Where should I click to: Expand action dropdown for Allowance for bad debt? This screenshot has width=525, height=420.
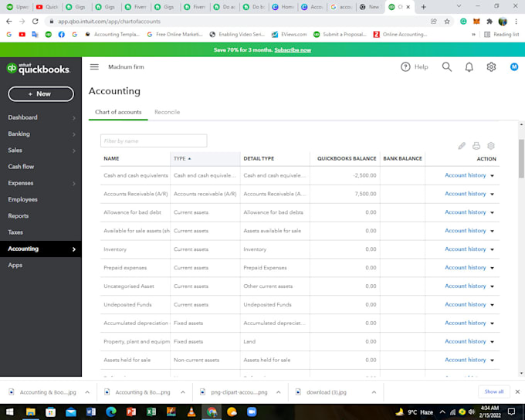[x=493, y=212]
